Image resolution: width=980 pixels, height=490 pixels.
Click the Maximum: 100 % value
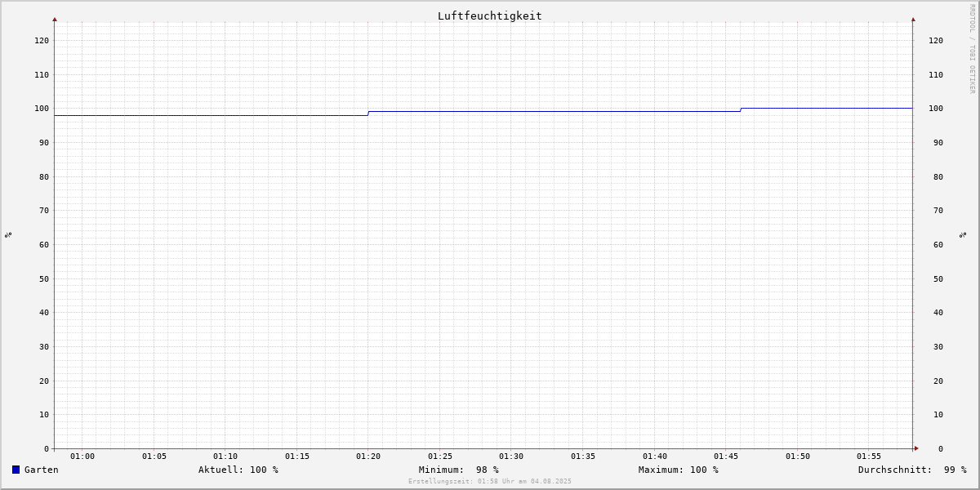tap(679, 470)
